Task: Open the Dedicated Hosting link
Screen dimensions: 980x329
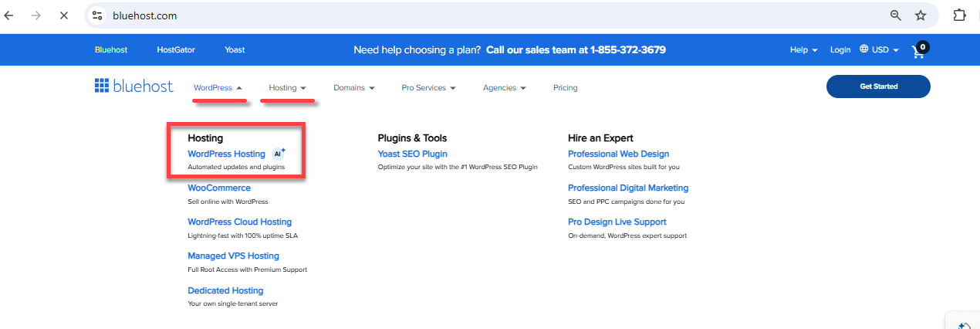Action: tap(225, 290)
